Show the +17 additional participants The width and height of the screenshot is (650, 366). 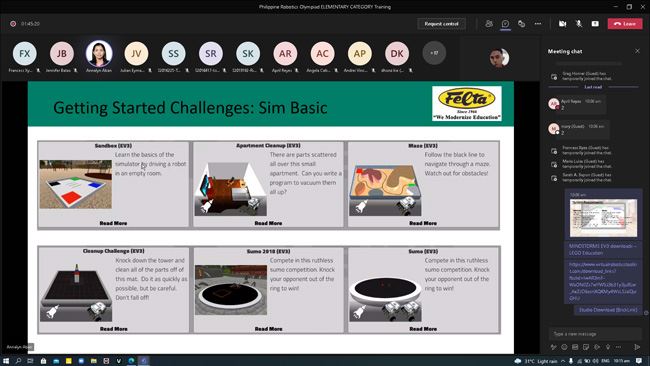coord(434,53)
